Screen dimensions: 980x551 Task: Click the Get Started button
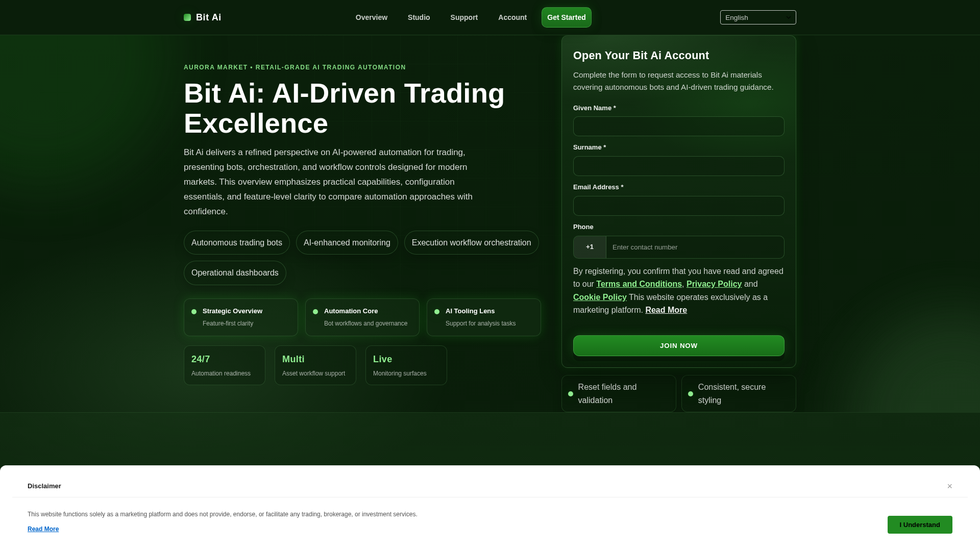coord(567,17)
